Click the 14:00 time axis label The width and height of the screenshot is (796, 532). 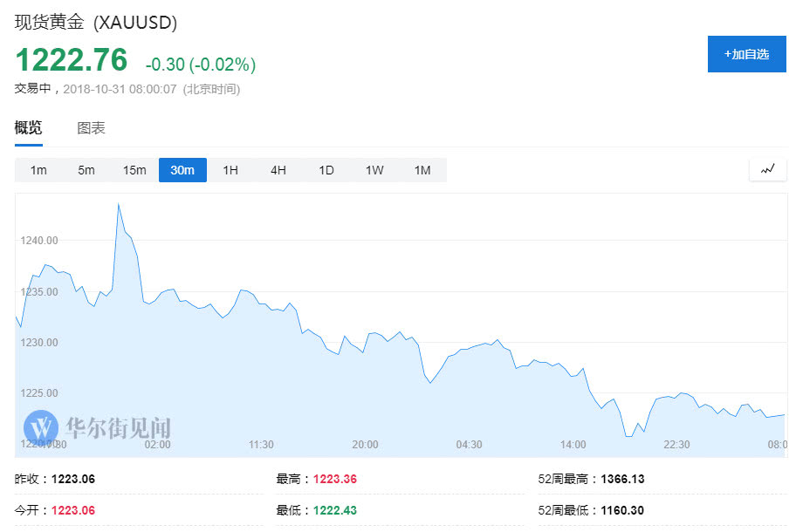[573, 445]
